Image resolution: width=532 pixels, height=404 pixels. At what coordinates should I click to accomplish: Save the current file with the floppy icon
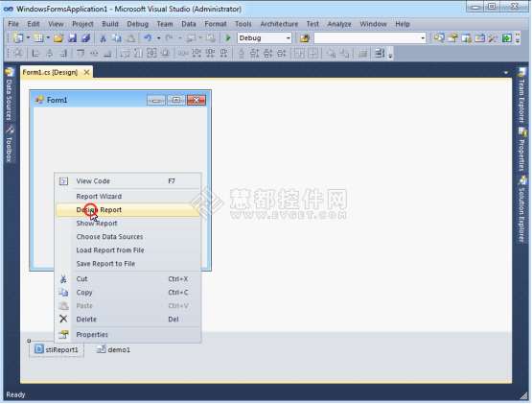[x=72, y=38]
